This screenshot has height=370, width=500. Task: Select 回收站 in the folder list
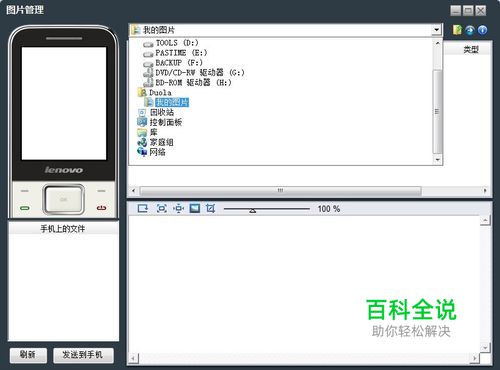click(162, 112)
